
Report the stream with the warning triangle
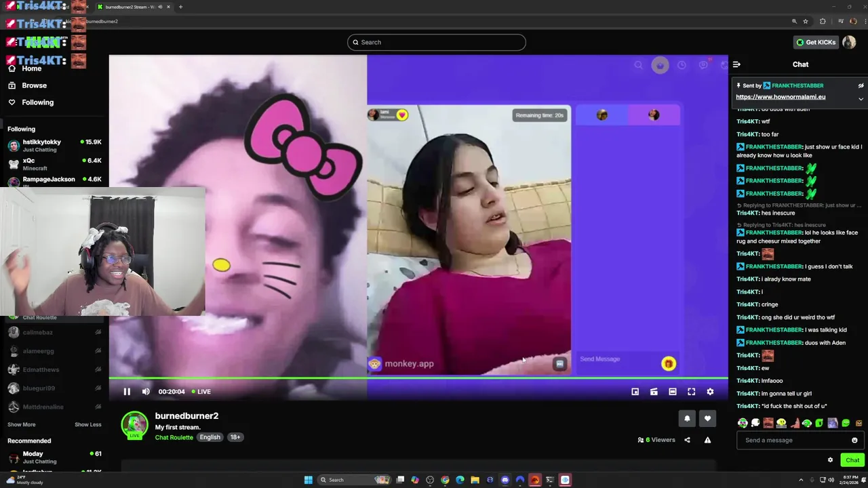[x=707, y=440]
